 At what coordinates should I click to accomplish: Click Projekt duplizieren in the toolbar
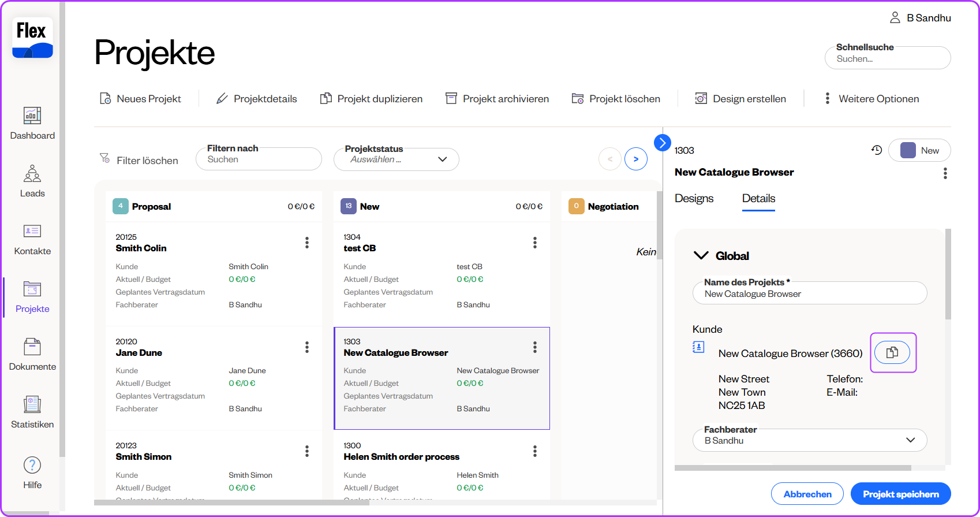click(371, 99)
